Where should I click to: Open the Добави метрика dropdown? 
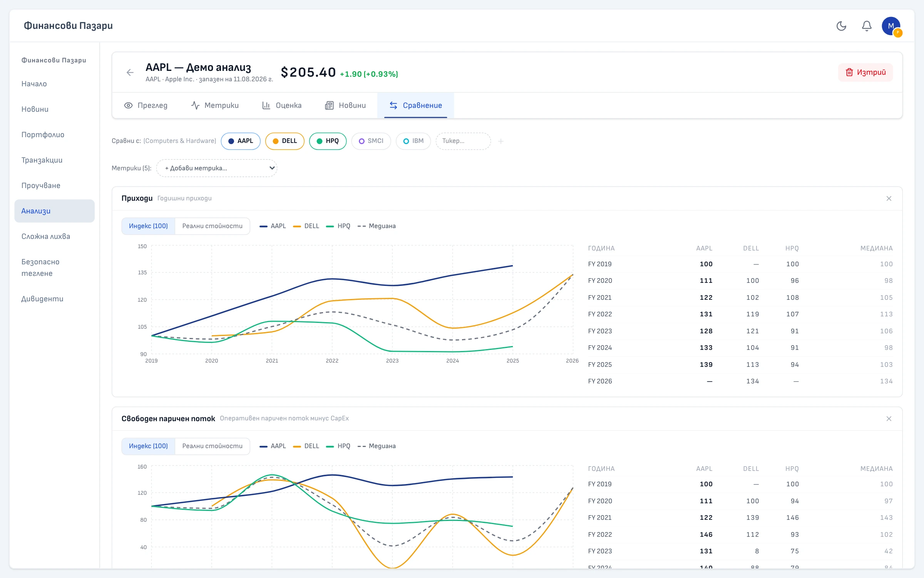coord(217,168)
